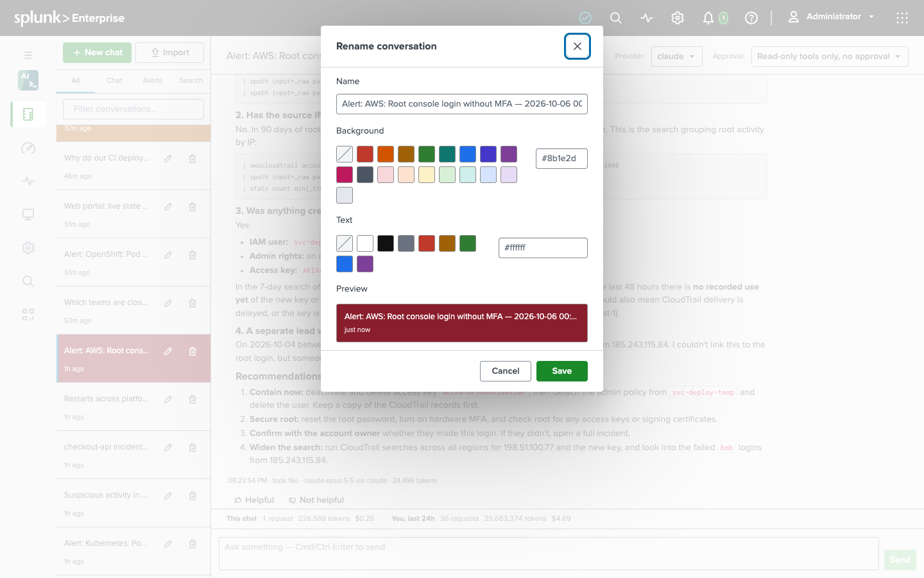The image size is (924, 578).
Task: Save the renamed conversation
Action: (x=562, y=371)
